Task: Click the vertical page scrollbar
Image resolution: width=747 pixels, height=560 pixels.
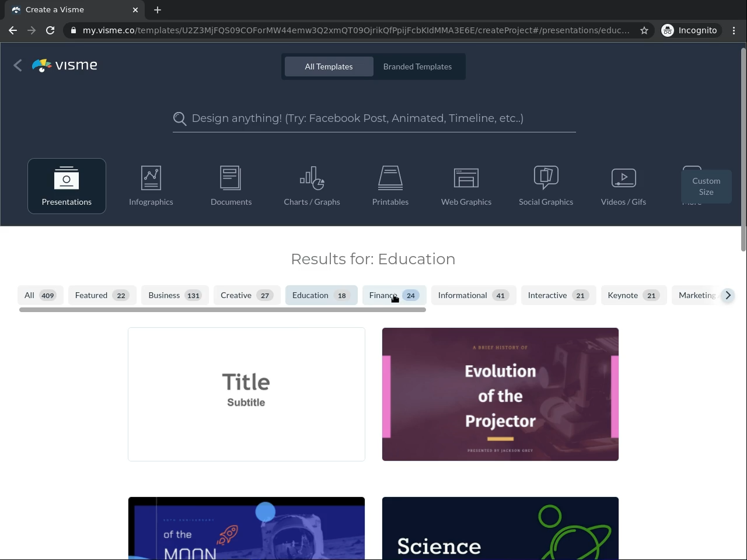Action: tap(743, 149)
